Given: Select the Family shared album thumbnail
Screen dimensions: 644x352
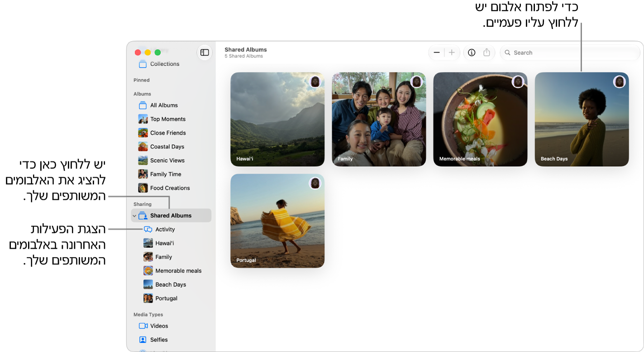Looking at the screenshot, I should click(379, 119).
